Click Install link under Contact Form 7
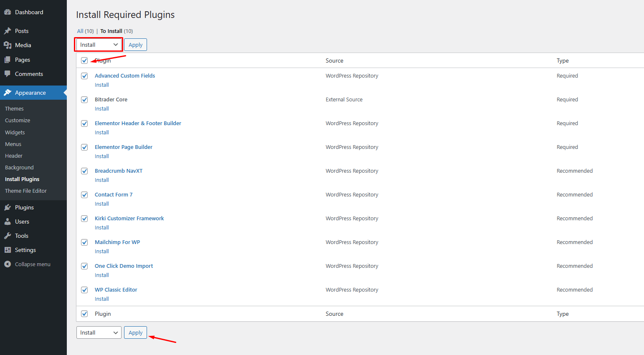This screenshot has width=644, height=355. (x=101, y=204)
